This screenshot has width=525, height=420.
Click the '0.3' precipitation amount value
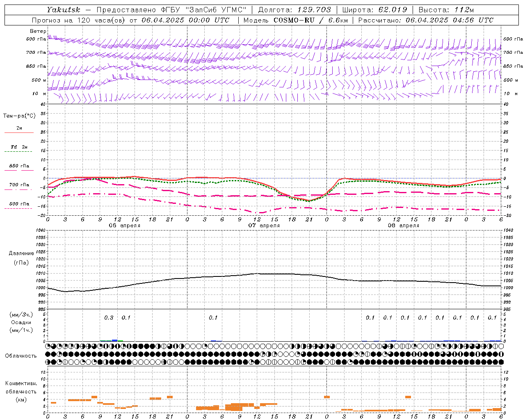coord(109,318)
